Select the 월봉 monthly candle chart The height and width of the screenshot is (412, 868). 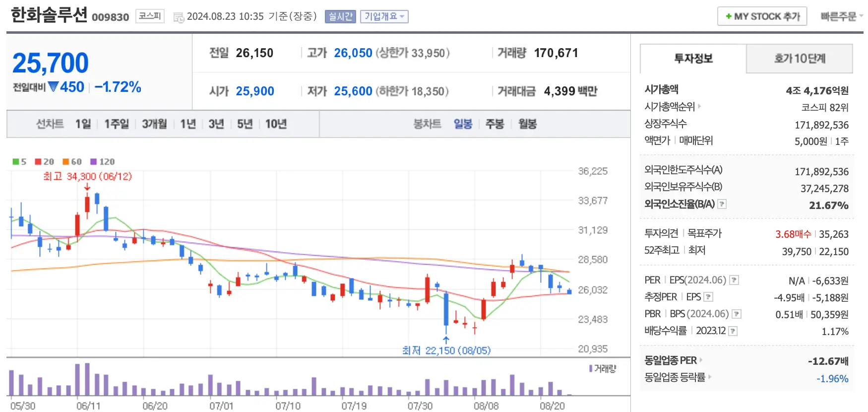527,124
